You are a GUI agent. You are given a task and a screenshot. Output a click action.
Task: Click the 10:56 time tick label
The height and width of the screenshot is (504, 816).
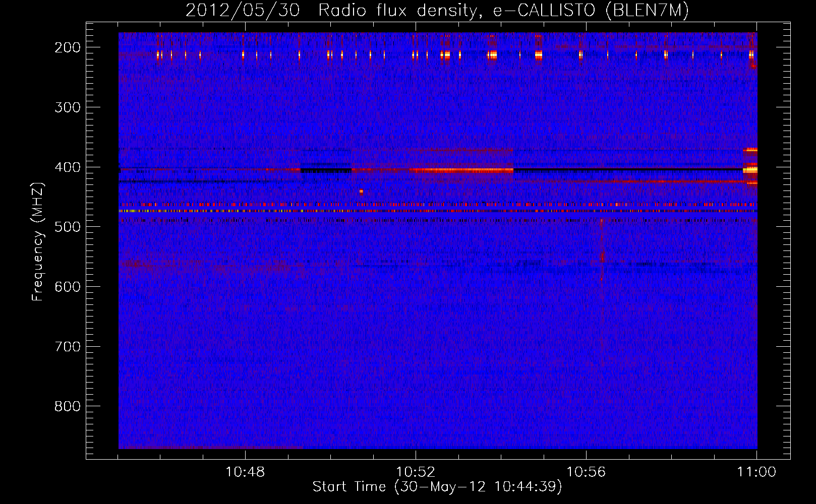(x=586, y=472)
